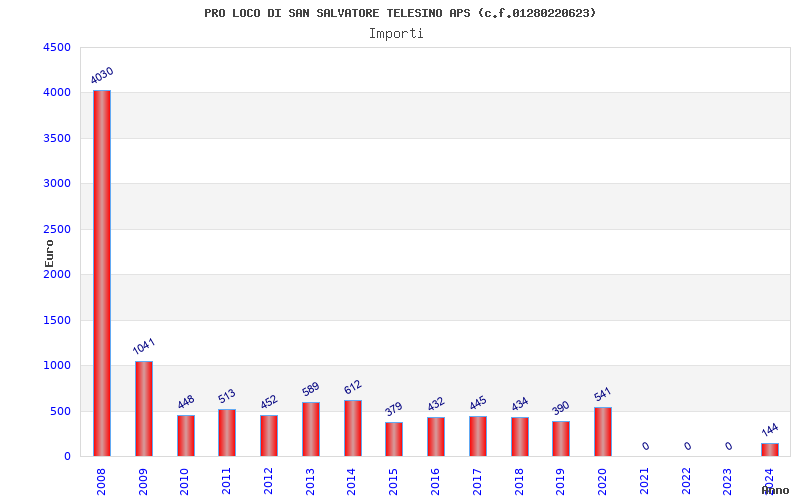Click the 144 value label
Screen dimensions: 800x500
770,430
